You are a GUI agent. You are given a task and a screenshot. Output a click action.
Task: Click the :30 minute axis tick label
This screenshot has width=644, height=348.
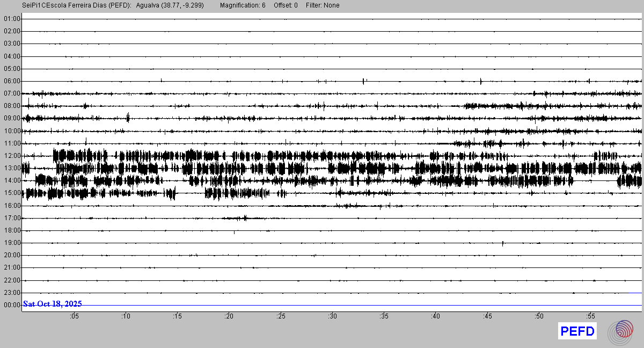coord(332,316)
